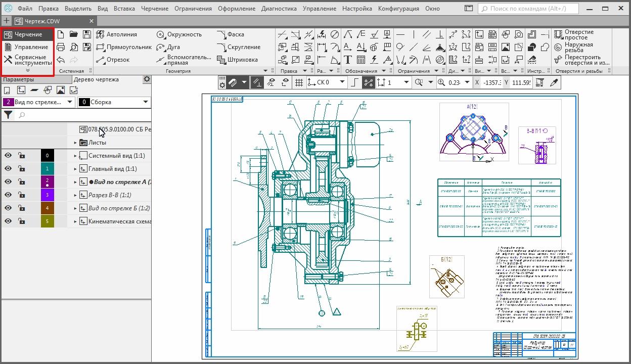The height and width of the screenshot is (364, 631).
Task: Click the filter funnel icon in tree
Action: click(x=8, y=115)
